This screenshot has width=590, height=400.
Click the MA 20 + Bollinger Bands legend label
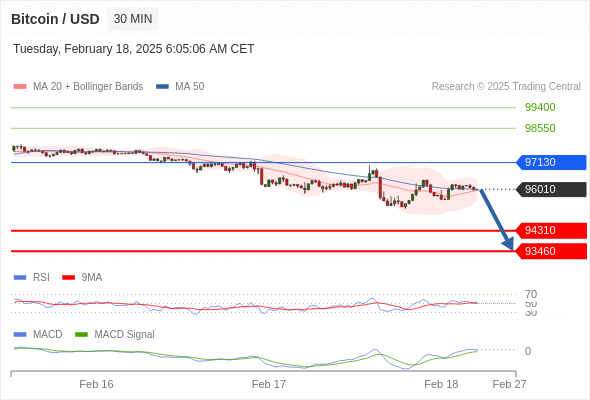point(88,87)
